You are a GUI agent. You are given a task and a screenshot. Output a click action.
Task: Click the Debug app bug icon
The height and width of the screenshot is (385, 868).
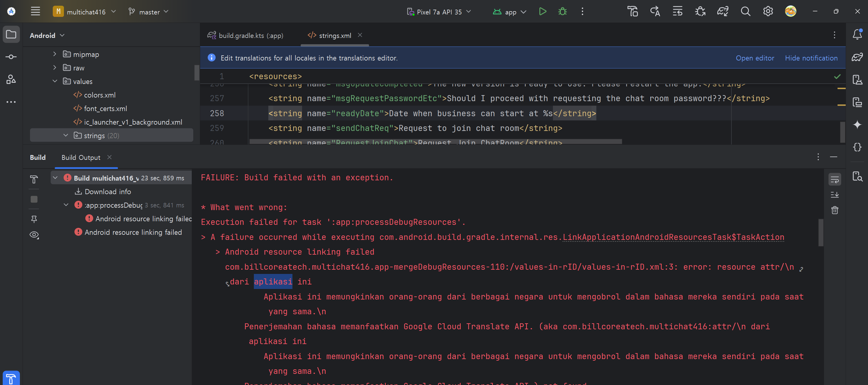coord(562,12)
